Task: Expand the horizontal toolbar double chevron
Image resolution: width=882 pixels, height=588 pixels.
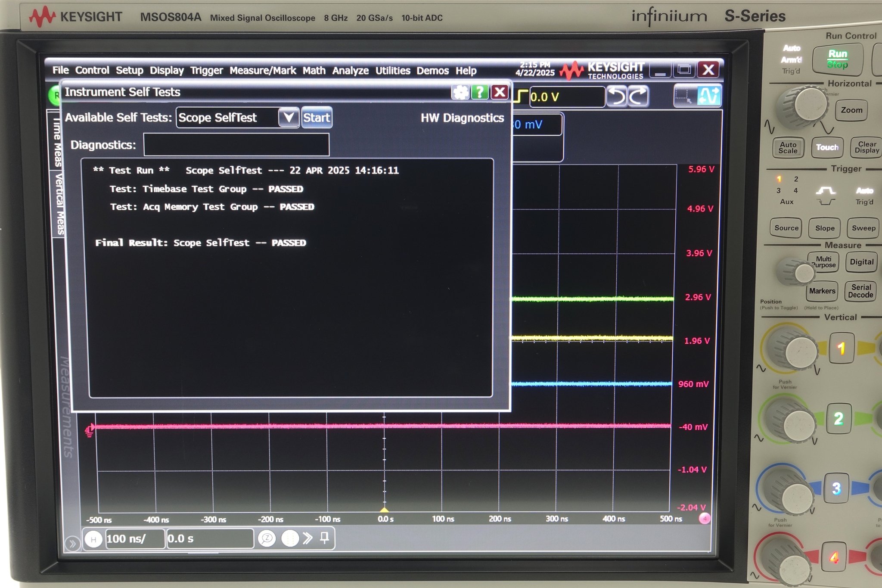Action: click(x=307, y=538)
